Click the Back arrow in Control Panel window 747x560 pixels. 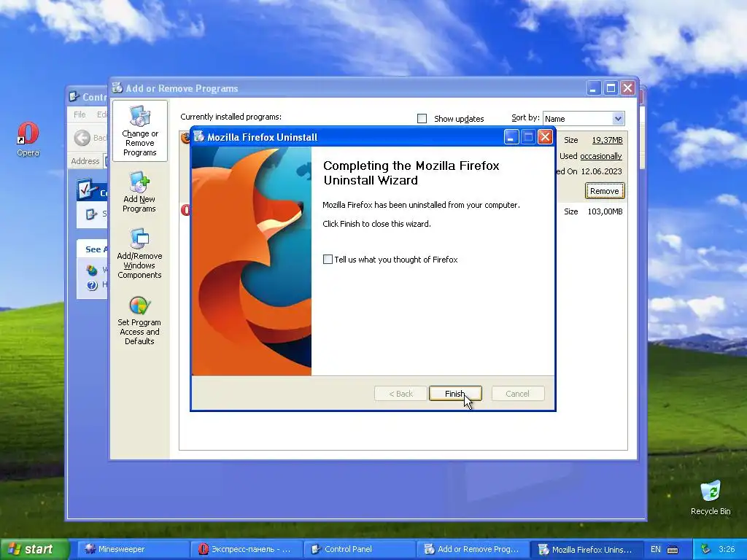click(82, 138)
